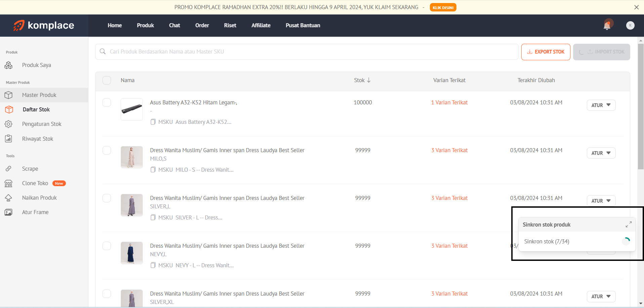
Task: Open Pusat Bantuan help center
Action: point(303,25)
